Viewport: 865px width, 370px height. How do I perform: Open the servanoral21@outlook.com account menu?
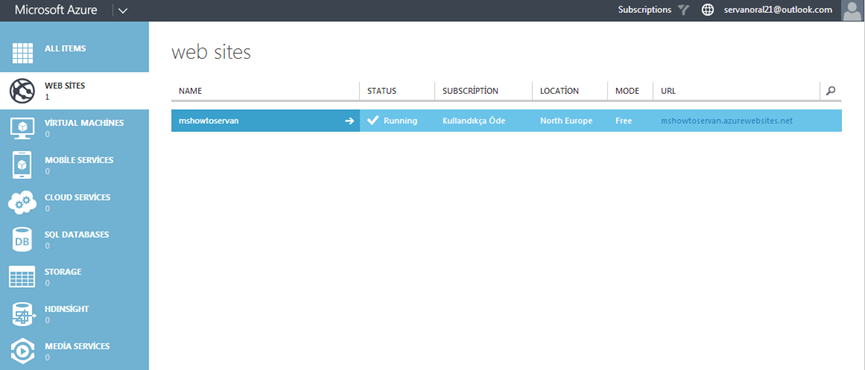click(778, 10)
